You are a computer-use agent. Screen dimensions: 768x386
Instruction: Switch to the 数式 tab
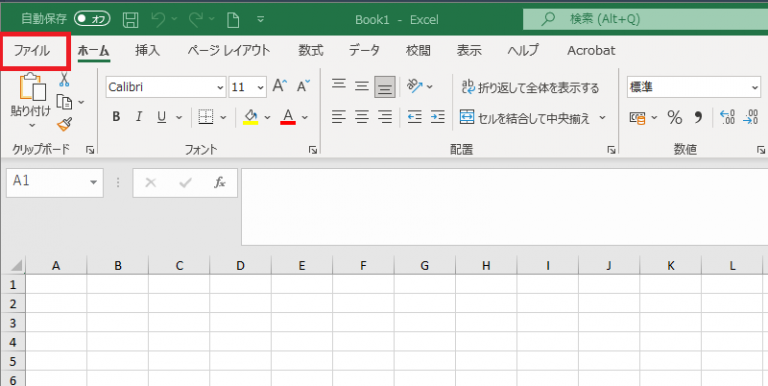coord(311,50)
